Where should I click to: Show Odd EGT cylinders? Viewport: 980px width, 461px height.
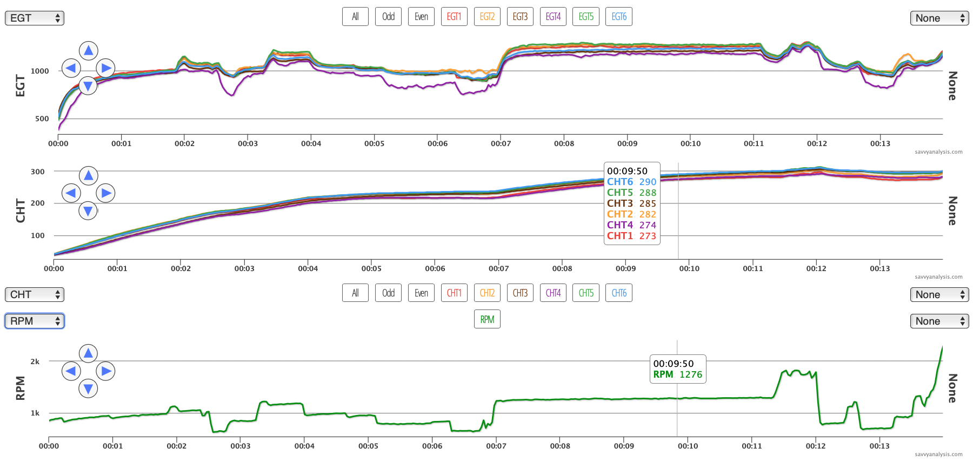click(388, 17)
